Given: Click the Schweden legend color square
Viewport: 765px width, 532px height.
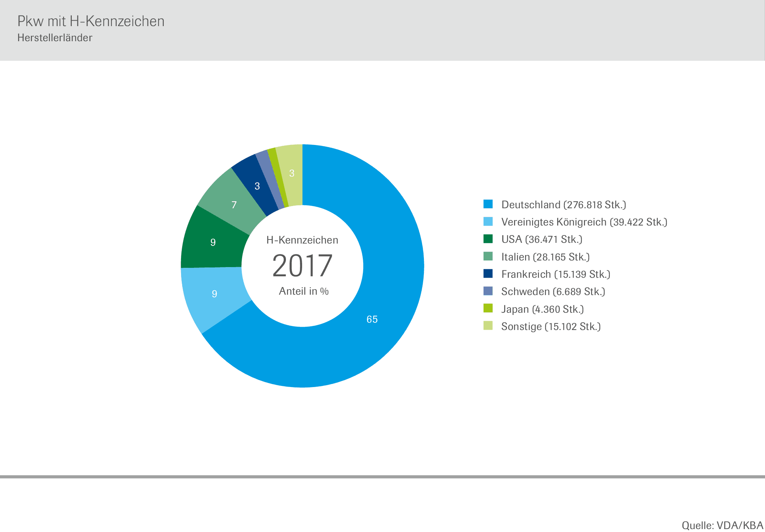Looking at the screenshot, I should (x=488, y=291).
